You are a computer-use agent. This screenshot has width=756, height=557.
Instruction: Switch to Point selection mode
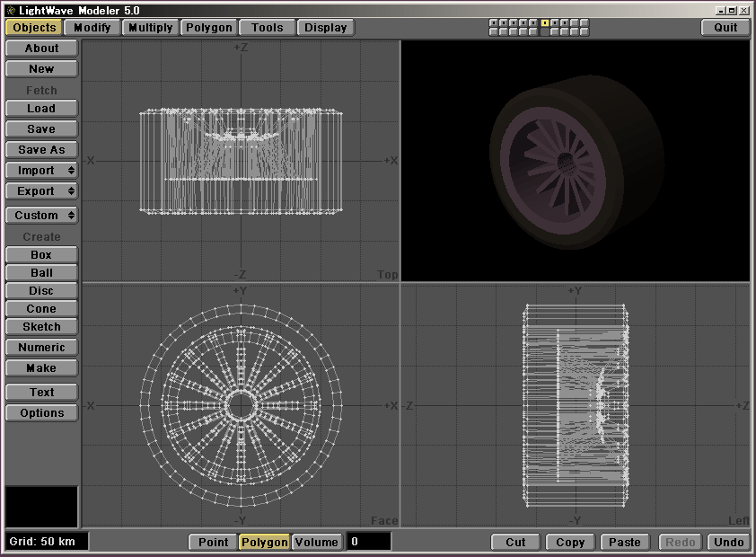pos(213,542)
